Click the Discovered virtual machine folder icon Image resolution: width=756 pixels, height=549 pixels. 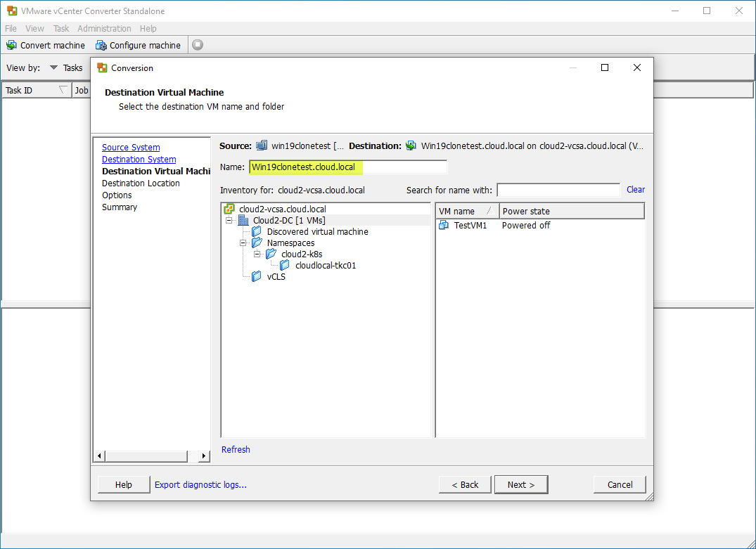coord(257,232)
